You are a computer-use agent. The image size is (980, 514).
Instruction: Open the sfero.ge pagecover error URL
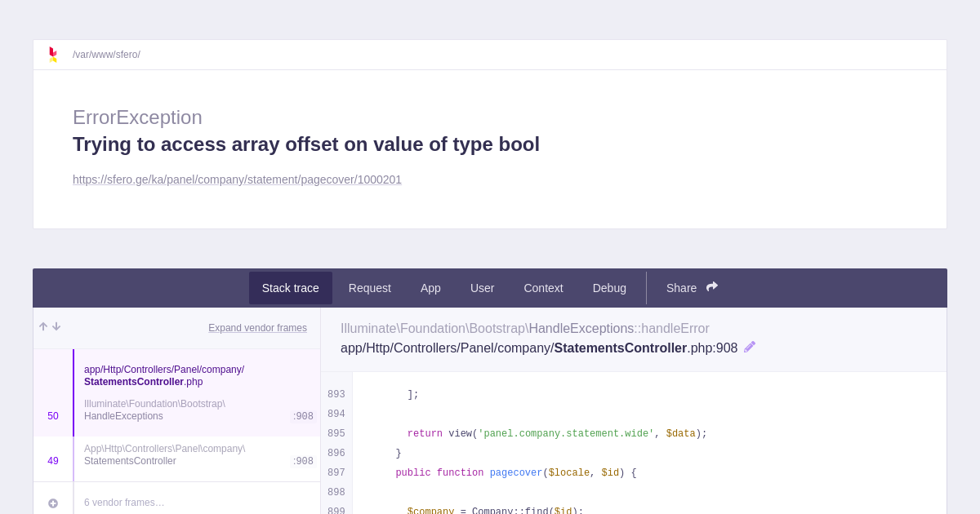pyautogui.click(x=237, y=179)
